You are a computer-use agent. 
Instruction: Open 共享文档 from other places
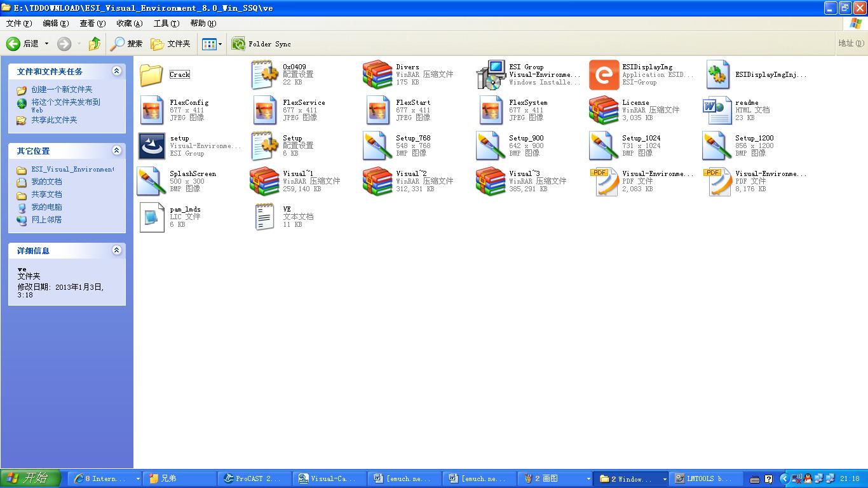coord(46,194)
